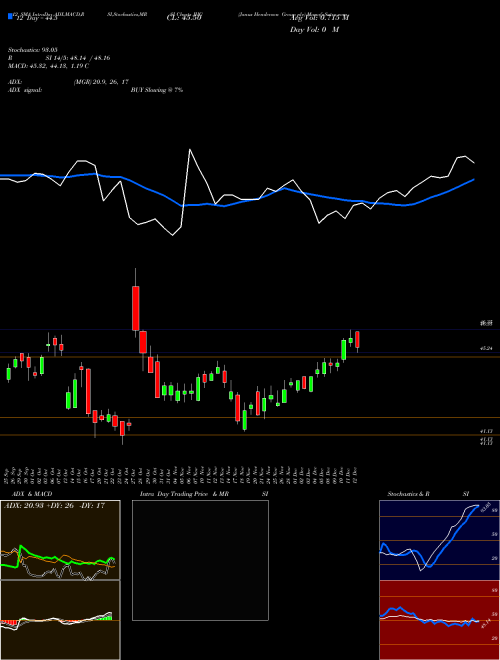The image size is (500, 660).
Task: Click 'ADX: 20.93 +DY: 26 -DY: 17' header
Action: [54, 505]
